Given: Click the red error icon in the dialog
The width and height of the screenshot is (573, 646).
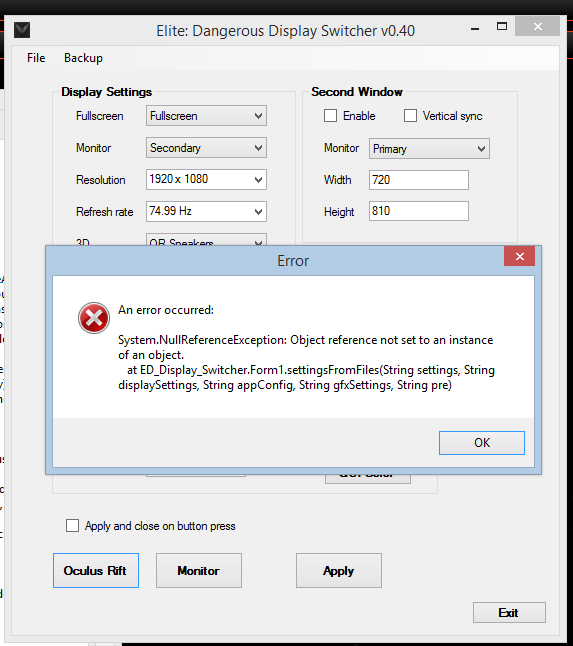Looking at the screenshot, I should 94,318.
